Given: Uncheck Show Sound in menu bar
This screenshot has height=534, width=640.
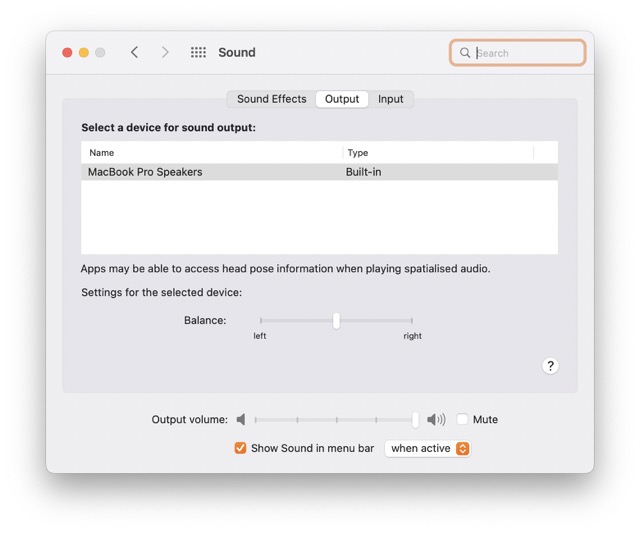Looking at the screenshot, I should click(x=240, y=448).
